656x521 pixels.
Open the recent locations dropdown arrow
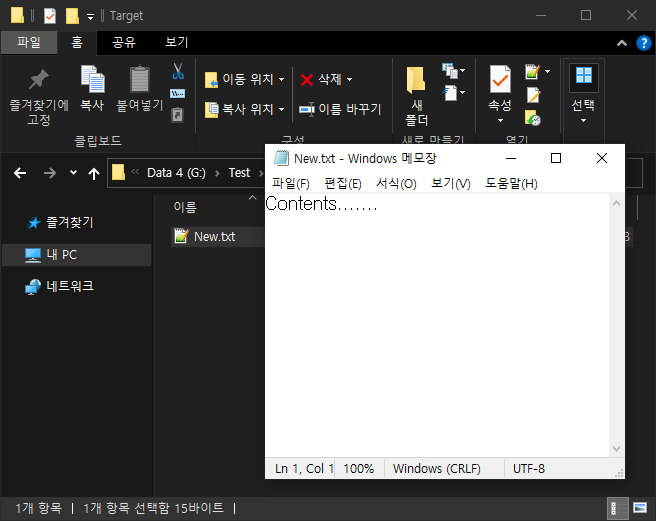73,172
